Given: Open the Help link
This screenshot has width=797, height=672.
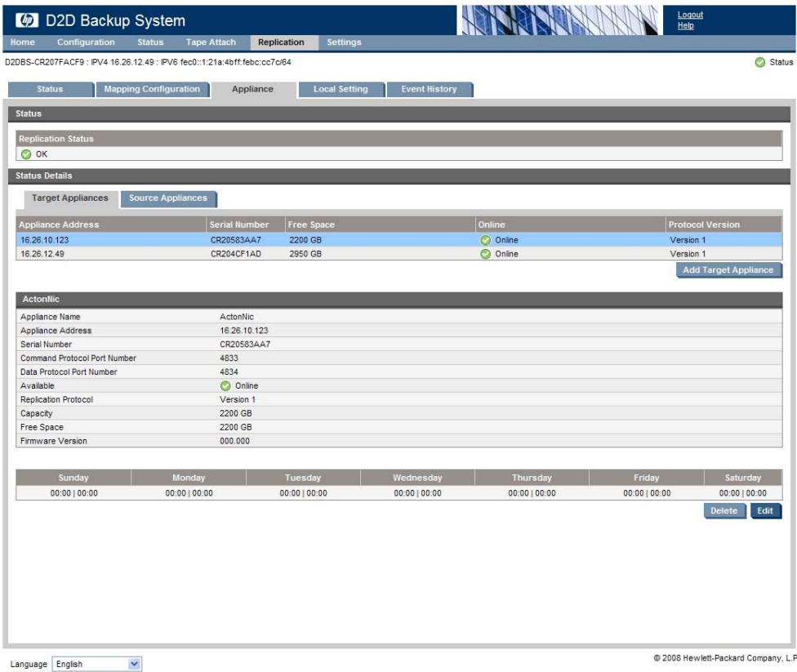Looking at the screenshot, I should tap(685, 25).
